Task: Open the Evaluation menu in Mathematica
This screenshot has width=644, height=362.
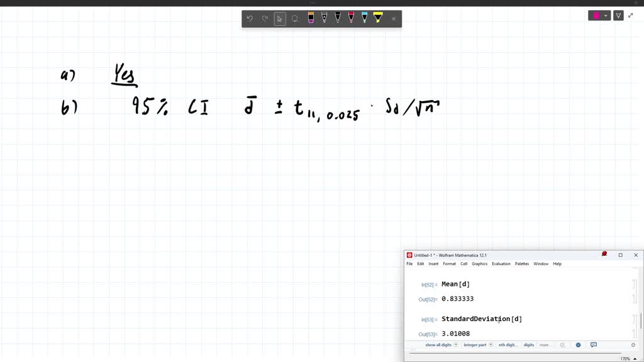Action: click(501, 264)
